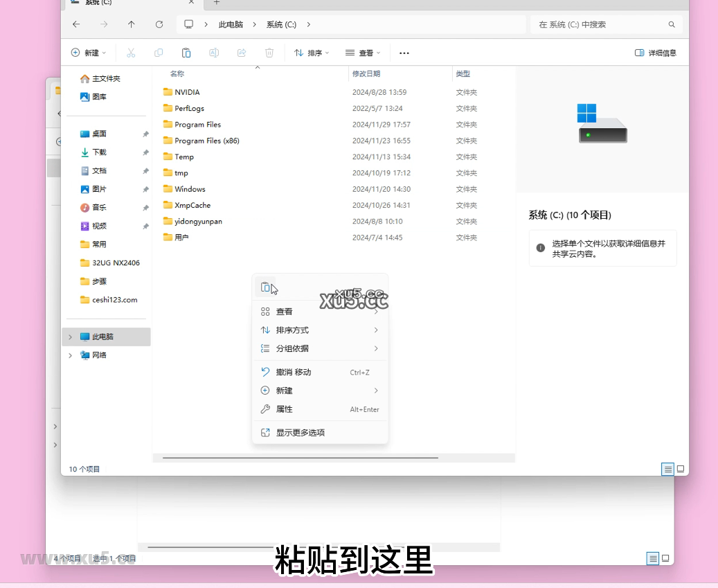Image resolution: width=718 pixels, height=588 pixels.
Task: Toggle the pin icon next to 下载
Action: point(147,152)
